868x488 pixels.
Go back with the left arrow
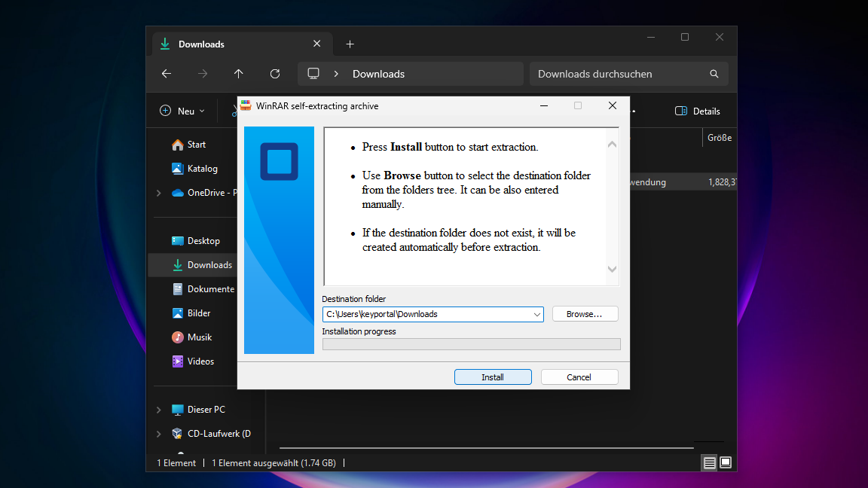[167, 74]
